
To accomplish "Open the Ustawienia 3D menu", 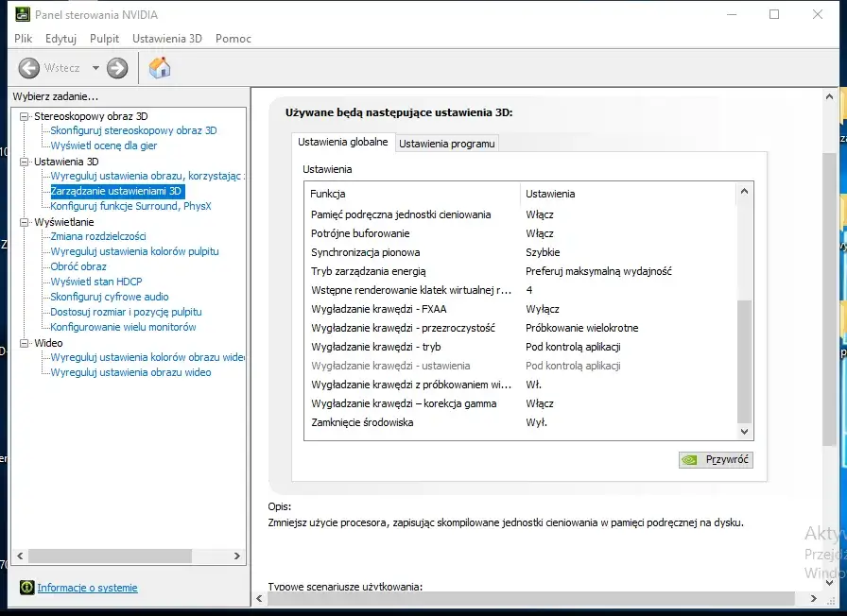I will [x=167, y=39].
